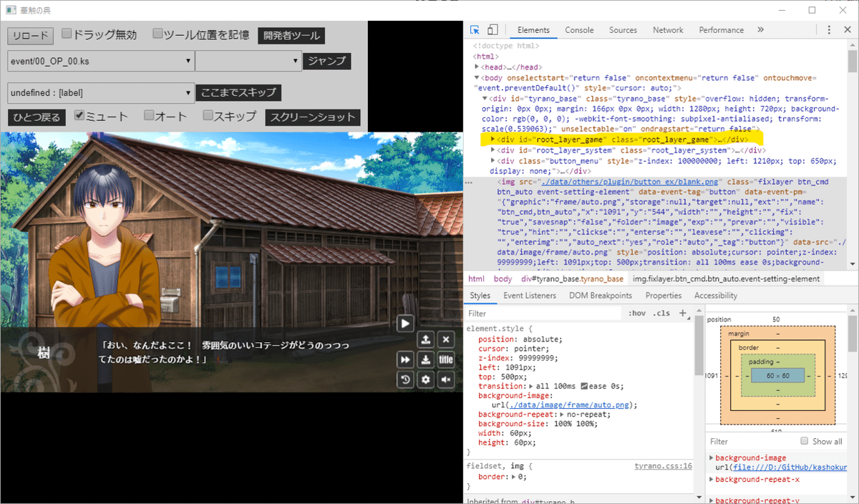Viewport: 859px width, 504px height.
Task: Enable the スキップ checkbox
Action: (208, 115)
